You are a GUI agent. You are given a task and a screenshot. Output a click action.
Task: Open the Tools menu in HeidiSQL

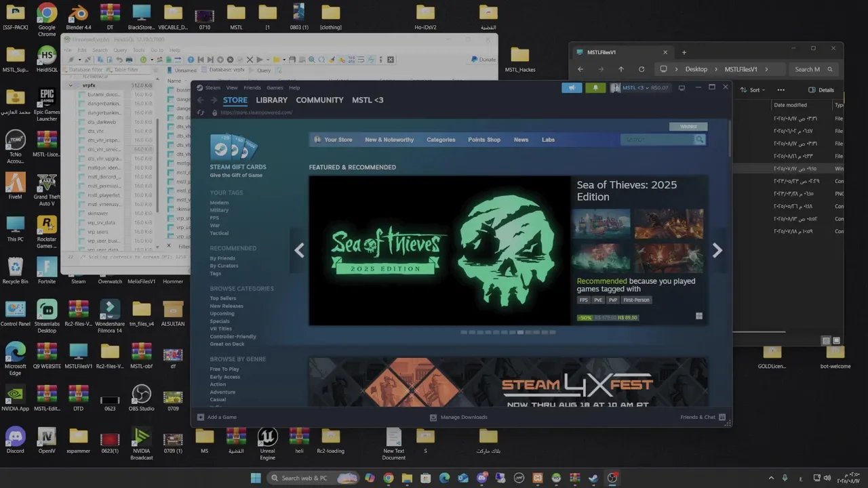(138, 50)
